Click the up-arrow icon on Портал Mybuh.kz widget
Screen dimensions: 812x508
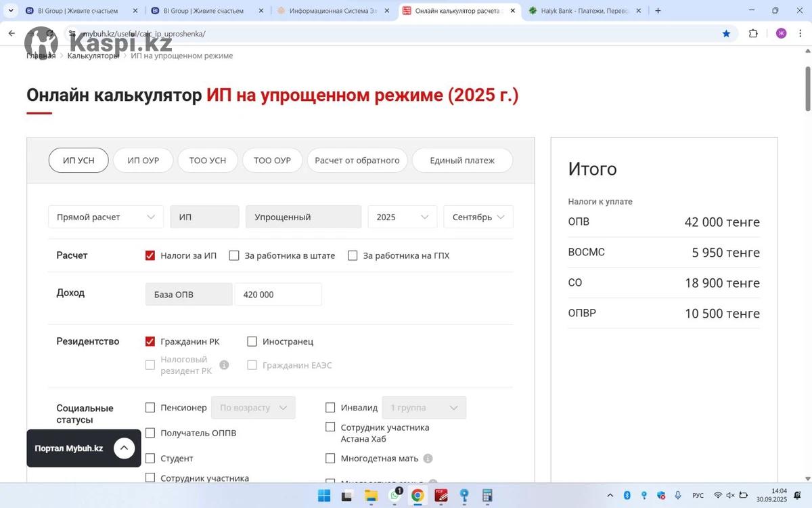tap(125, 448)
